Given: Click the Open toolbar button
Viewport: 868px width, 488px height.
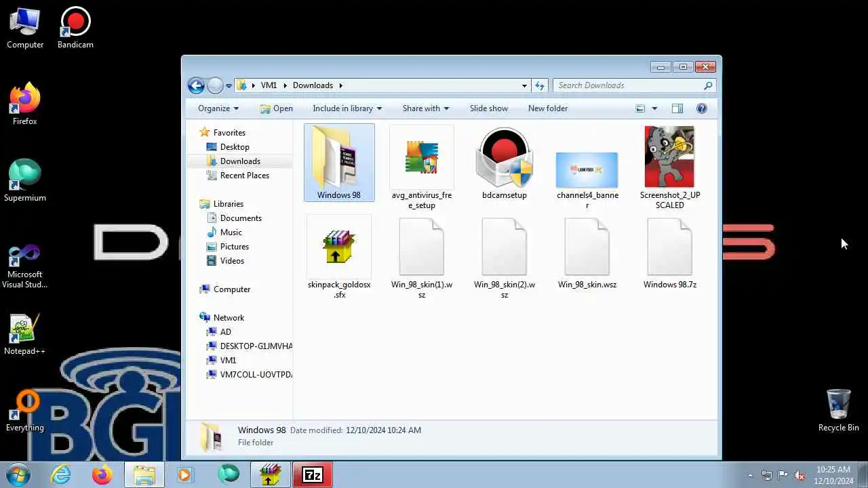Looking at the screenshot, I should (277, 108).
